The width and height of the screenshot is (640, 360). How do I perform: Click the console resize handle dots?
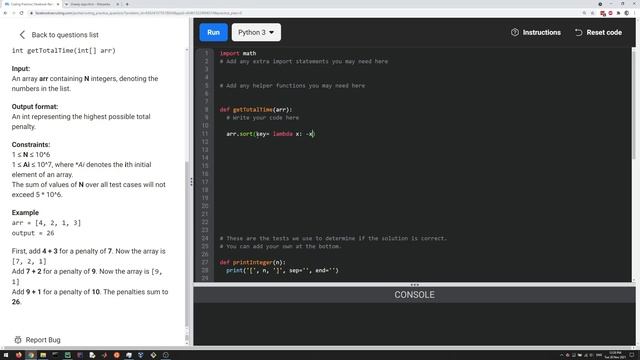pos(414,284)
